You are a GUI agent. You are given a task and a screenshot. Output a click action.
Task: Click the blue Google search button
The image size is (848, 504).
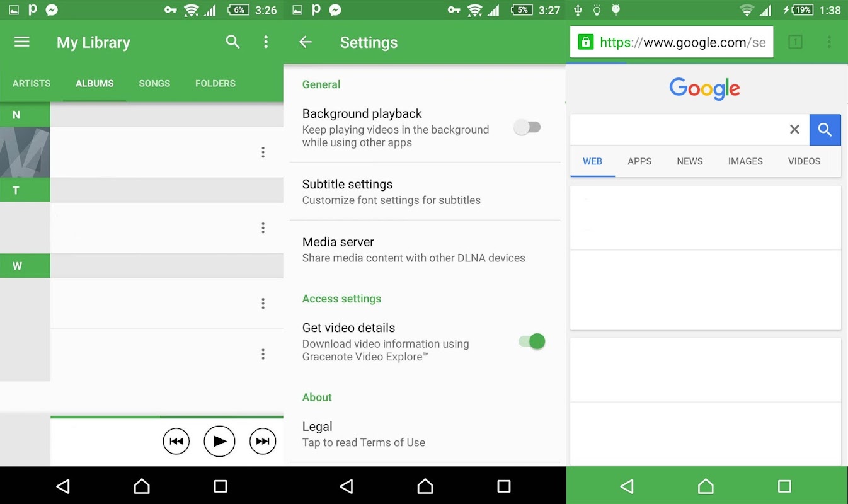click(x=825, y=130)
